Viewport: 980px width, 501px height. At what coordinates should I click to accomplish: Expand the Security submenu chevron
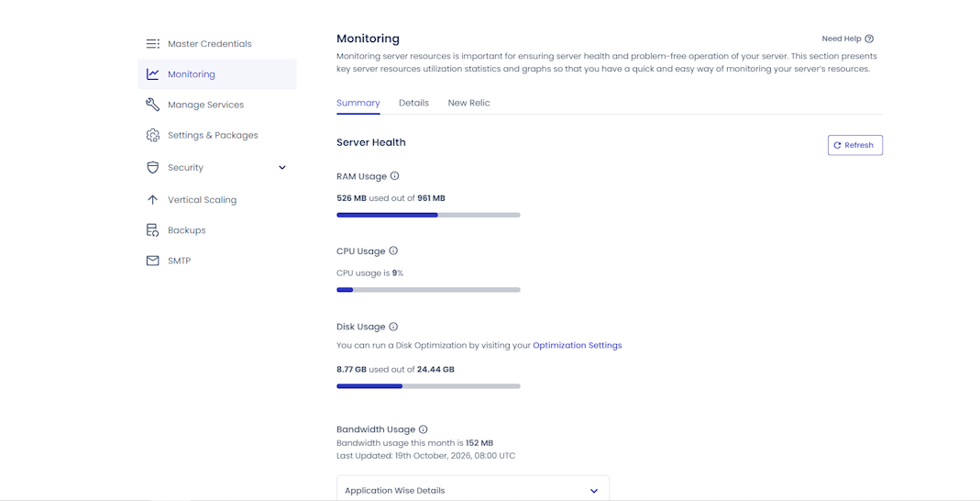click(x=281, y=168)
